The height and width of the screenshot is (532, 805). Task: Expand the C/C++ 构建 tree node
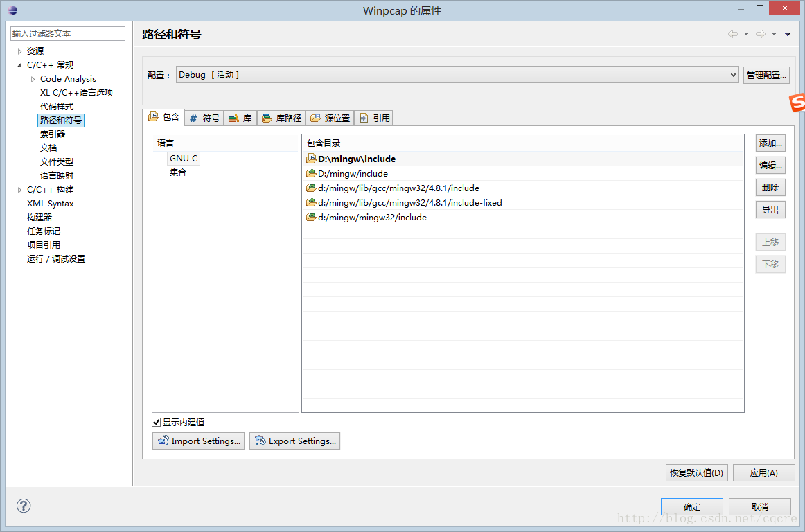19,190
